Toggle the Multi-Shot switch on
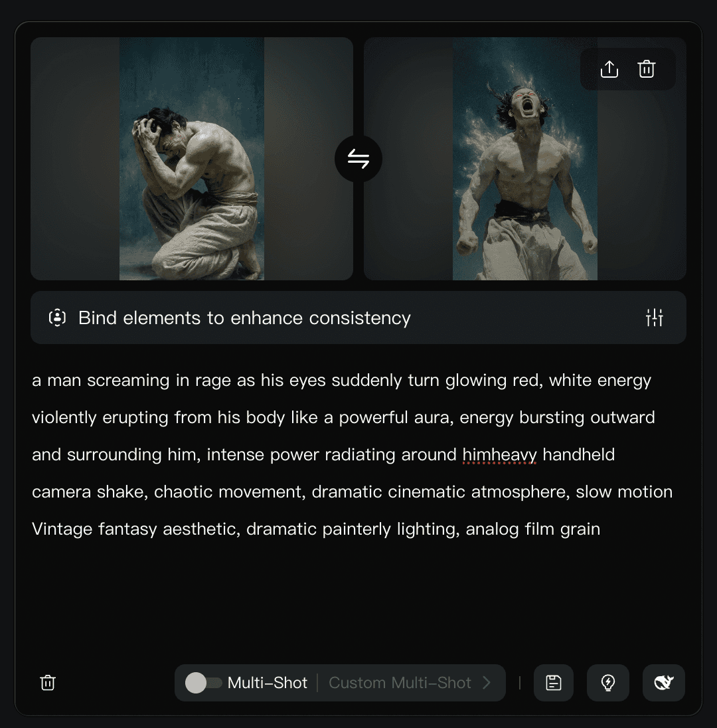The height and width of the screenshot is (728, 717). pyautogui.click(x=203, y=683)
